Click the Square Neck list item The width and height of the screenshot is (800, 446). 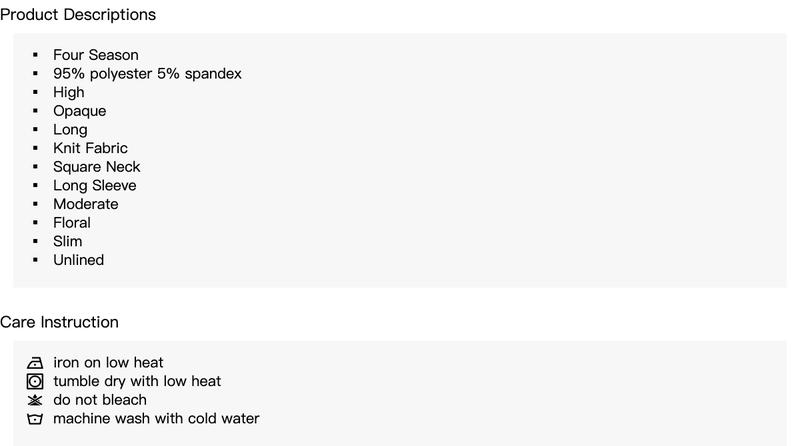(x=96, y=167)
